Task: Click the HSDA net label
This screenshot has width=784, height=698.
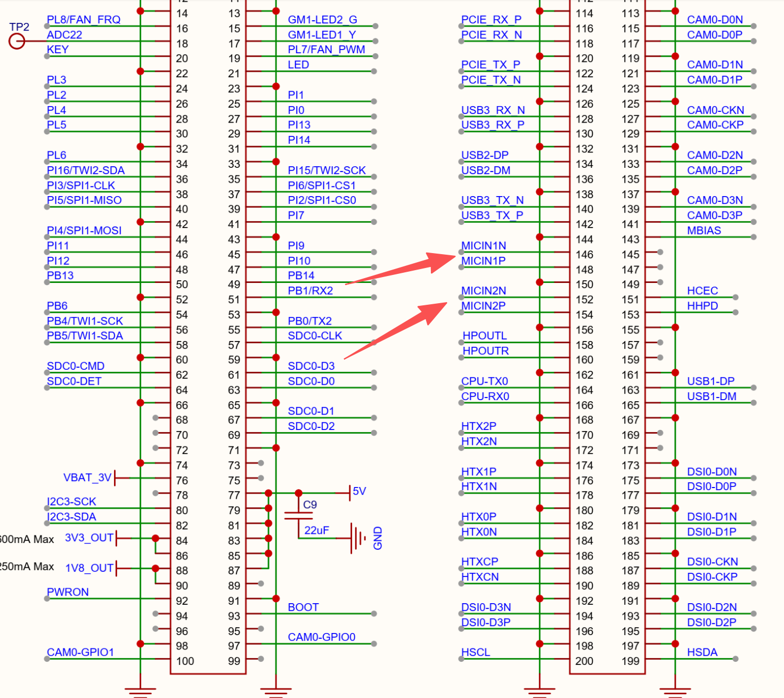Action: [702, 652]
